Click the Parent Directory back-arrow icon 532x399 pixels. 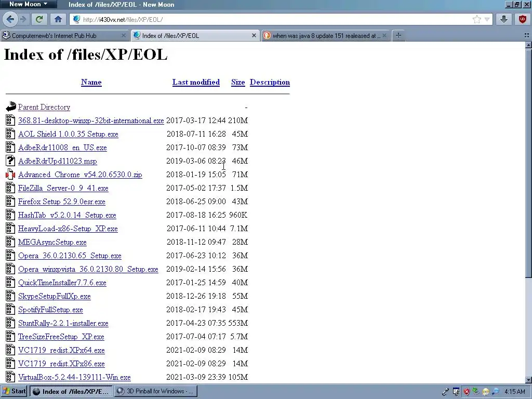[10, 107]
